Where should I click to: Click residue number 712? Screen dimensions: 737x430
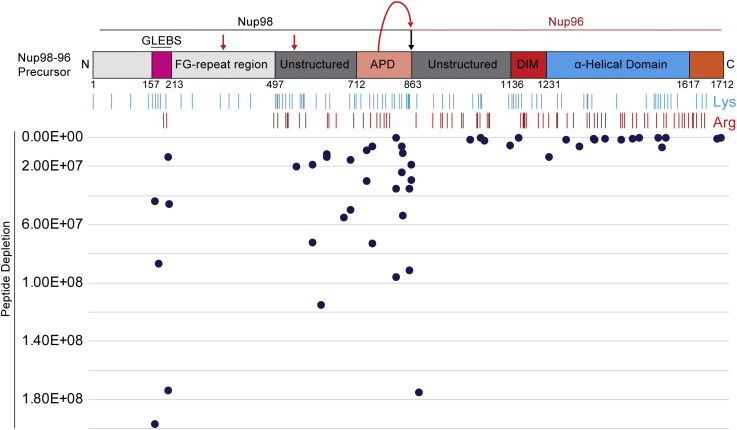coord(356,85)
